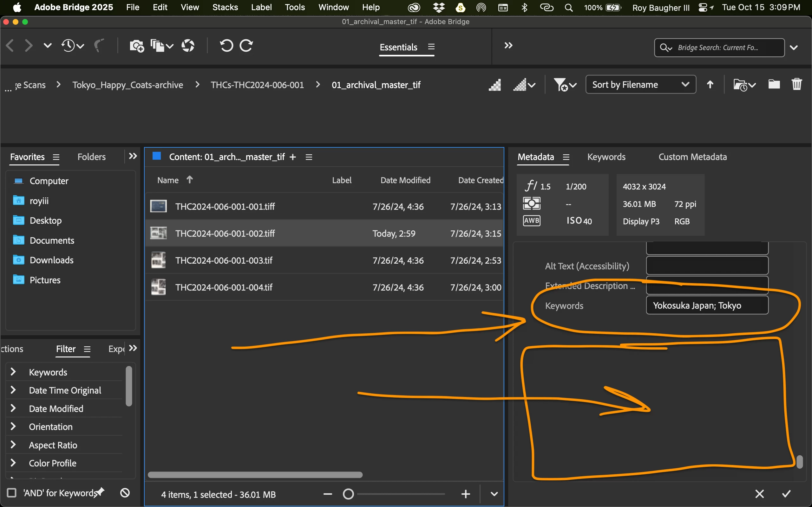812x507 pixels.
Task: Click the ascending order arrow
Action: 710,85
